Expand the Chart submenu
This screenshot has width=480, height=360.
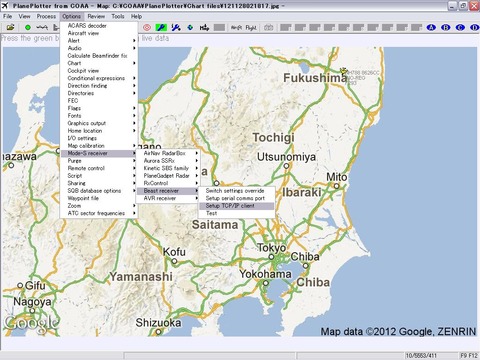pyautogui.click(x=99, y=63)
